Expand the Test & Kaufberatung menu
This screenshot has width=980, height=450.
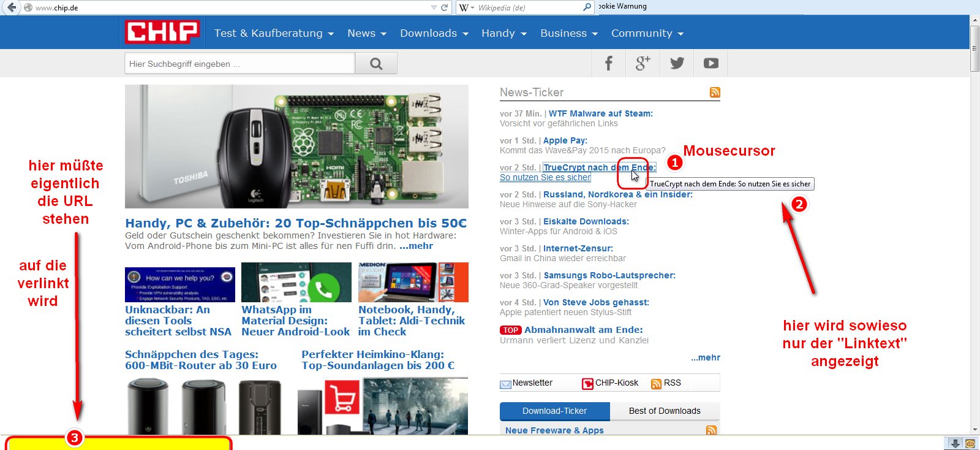point(274,33)
